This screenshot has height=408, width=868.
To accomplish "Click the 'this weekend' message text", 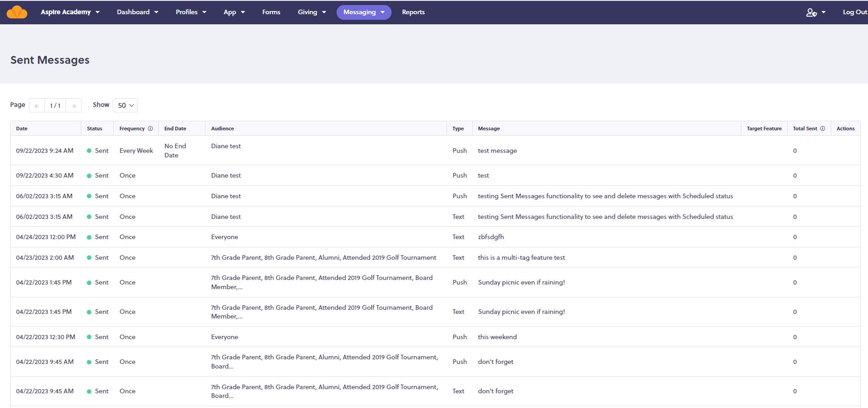I will (497, 337).
